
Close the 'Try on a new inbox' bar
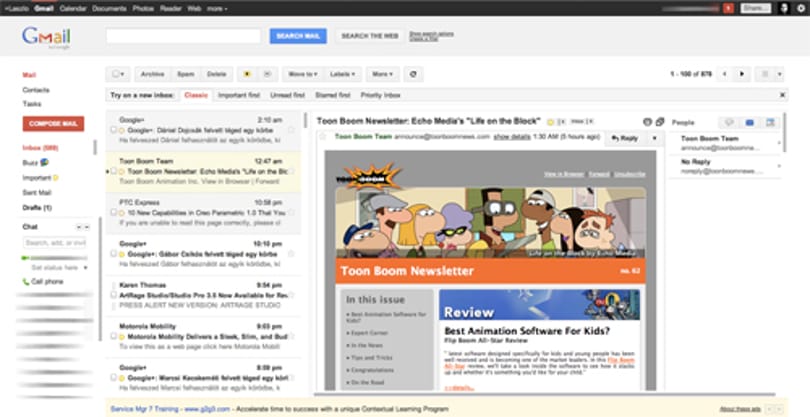[783, 95]
